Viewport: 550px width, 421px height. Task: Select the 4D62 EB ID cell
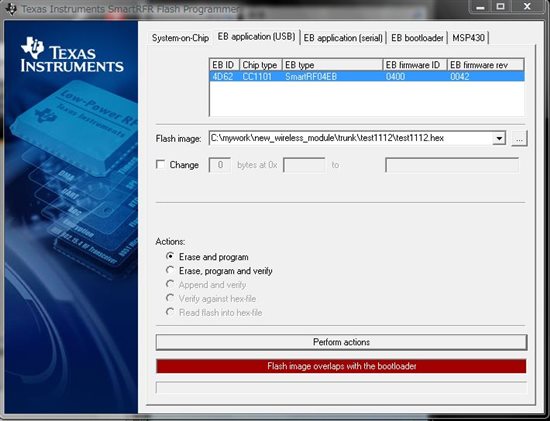[223, 76]
